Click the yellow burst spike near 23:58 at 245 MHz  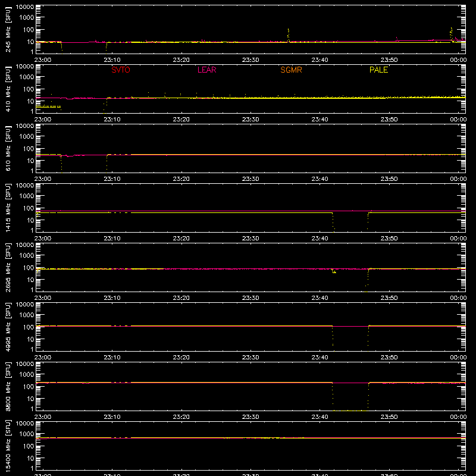click(451, 34)
